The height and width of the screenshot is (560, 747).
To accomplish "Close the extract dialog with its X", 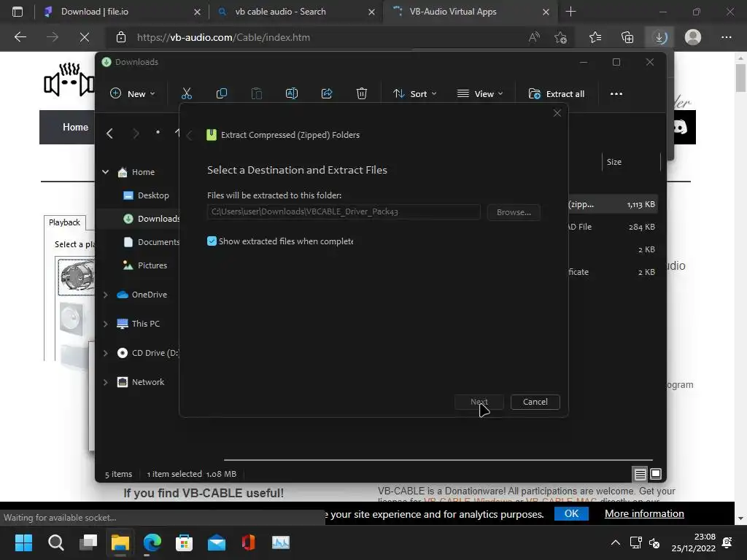I will (x=557, y=113).
